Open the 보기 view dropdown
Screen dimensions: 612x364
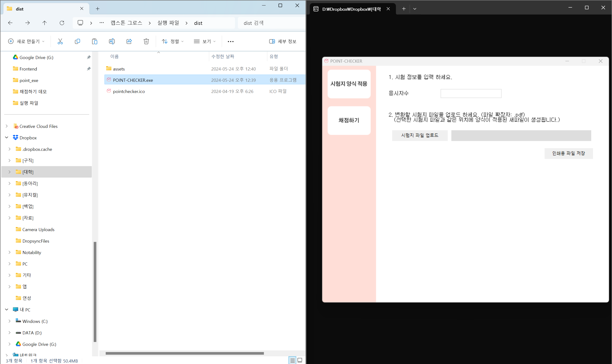tap(205, 41)
